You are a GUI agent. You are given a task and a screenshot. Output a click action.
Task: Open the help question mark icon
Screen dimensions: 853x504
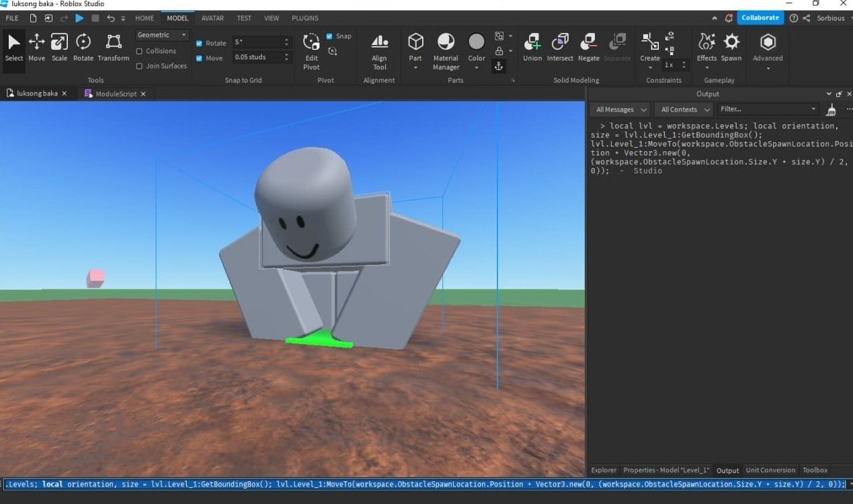(794, 18)
